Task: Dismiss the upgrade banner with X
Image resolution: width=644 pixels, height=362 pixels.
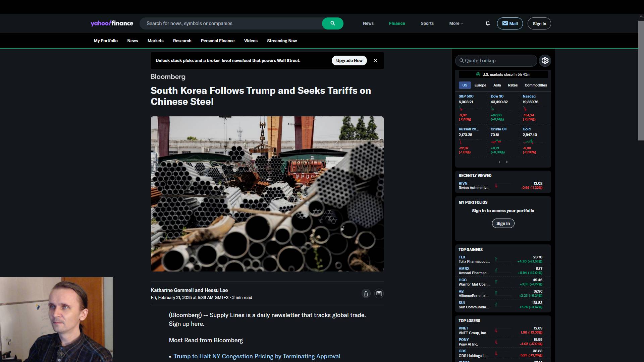Action: tap(375, 61)
